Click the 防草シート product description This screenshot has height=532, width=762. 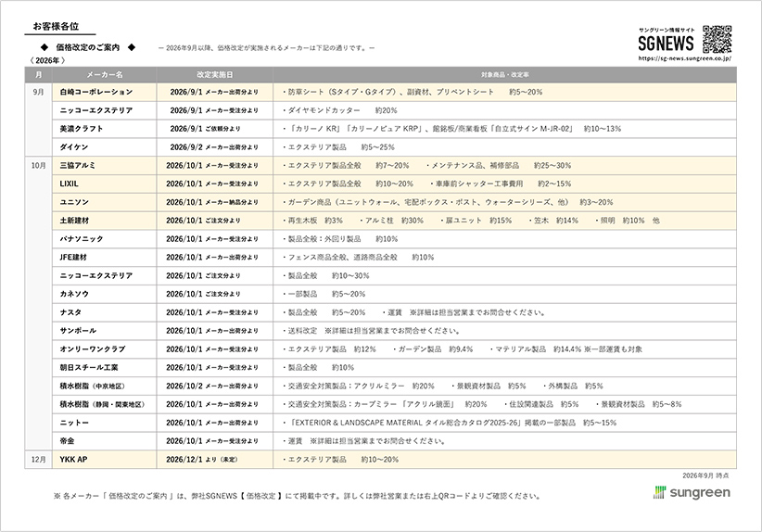(413, 92)
